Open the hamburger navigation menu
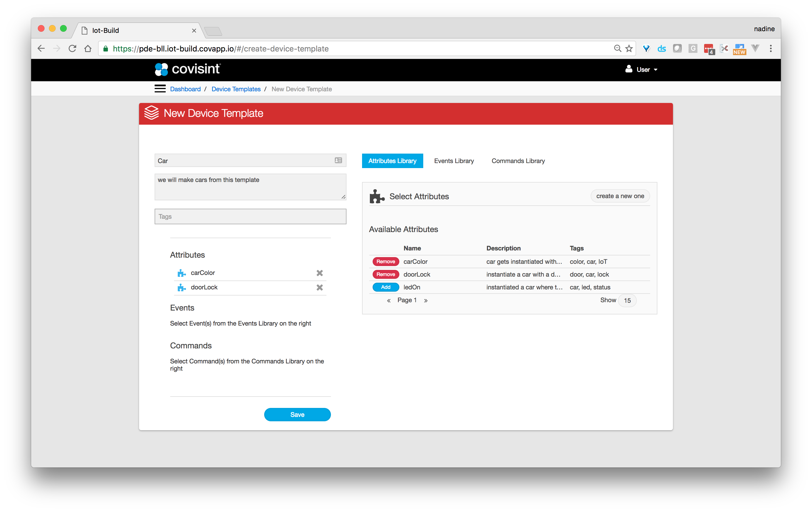This screenshot has width=812, height=512. [160, 89]
